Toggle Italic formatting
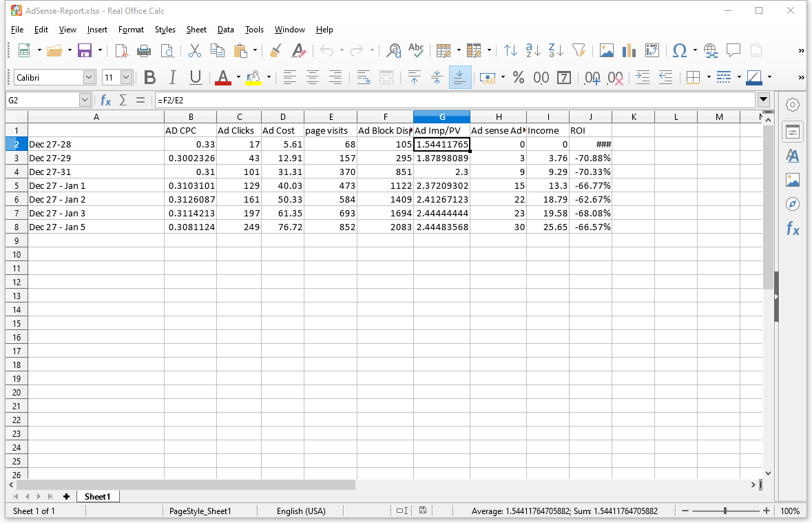This screenshot has width=812, height=523. click(172, 78)
